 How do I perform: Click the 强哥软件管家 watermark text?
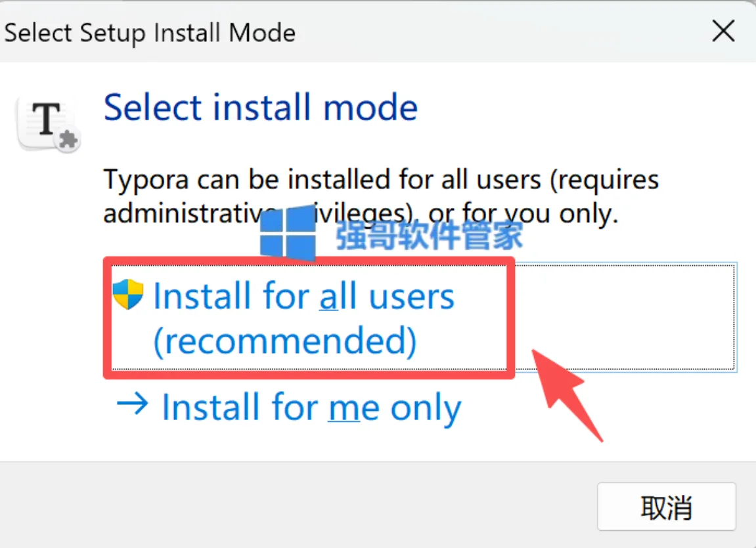[x=429, y=235]
